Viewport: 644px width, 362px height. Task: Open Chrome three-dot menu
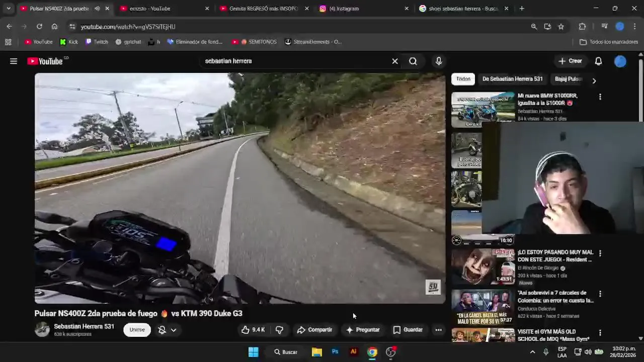click(x=635, y=27)
